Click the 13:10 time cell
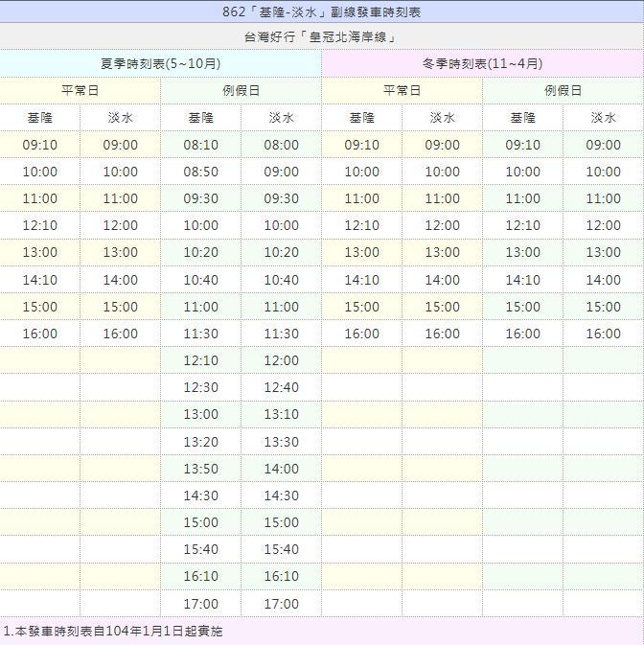The width and height of the screenshot is (644, 645). [281, 415]
